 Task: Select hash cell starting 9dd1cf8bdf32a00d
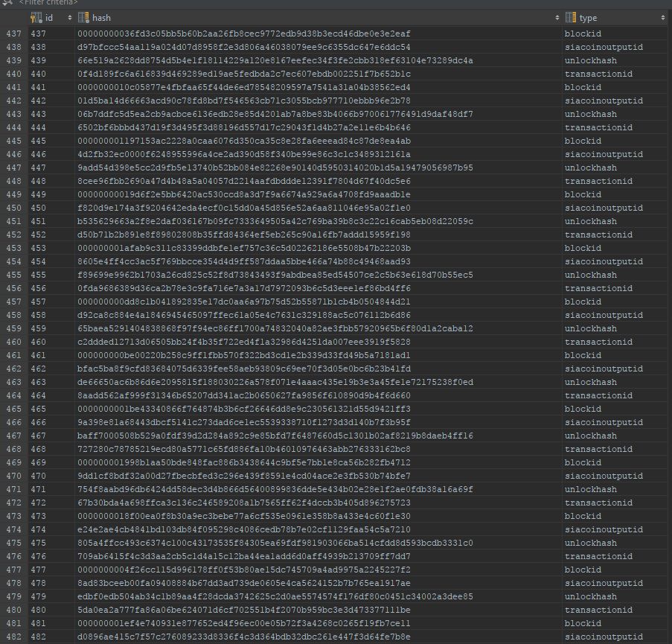pyautogui.click(x=319, y=476)
